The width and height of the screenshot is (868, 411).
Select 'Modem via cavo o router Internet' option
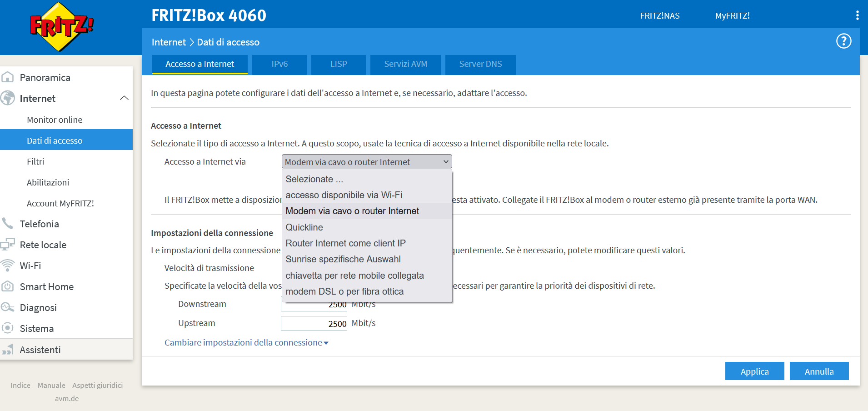tap(367, 211)
